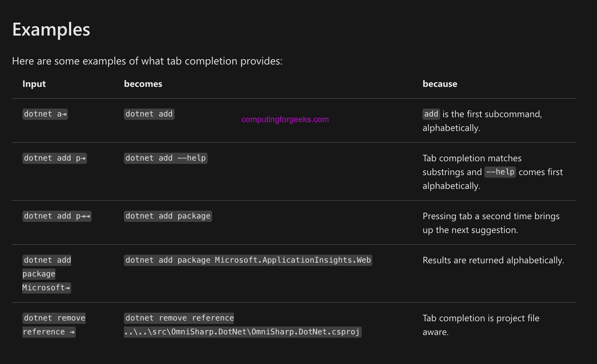Click 'dotnet add package Microsoft.ApplicationInsights.Web' code
The height and width of the screenshot is (364, 597).
pos(248,260)
